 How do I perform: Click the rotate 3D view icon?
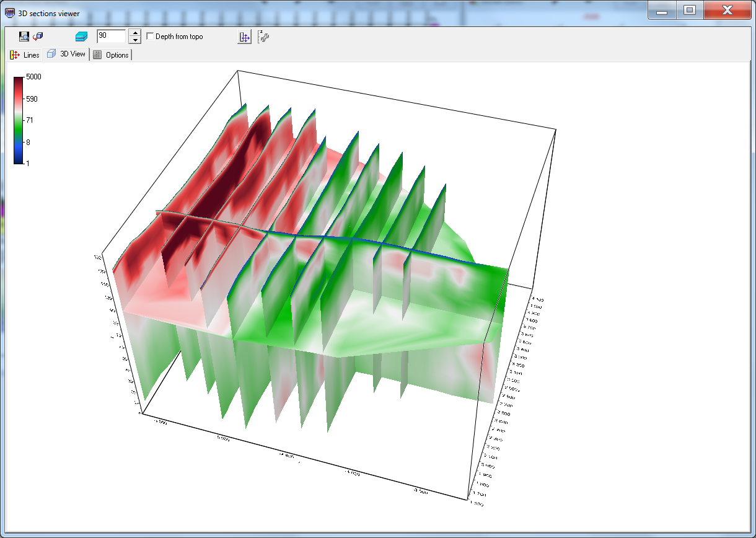point(38,37)
